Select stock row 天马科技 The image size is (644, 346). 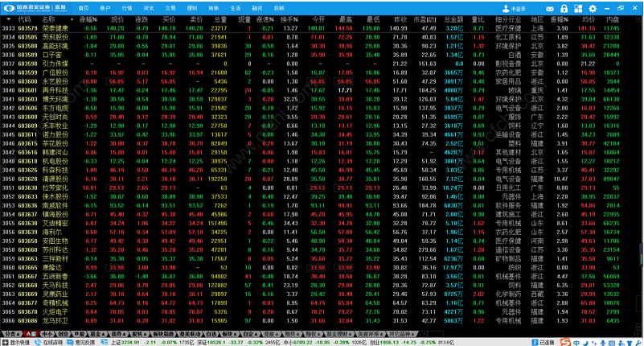(311, 285)
